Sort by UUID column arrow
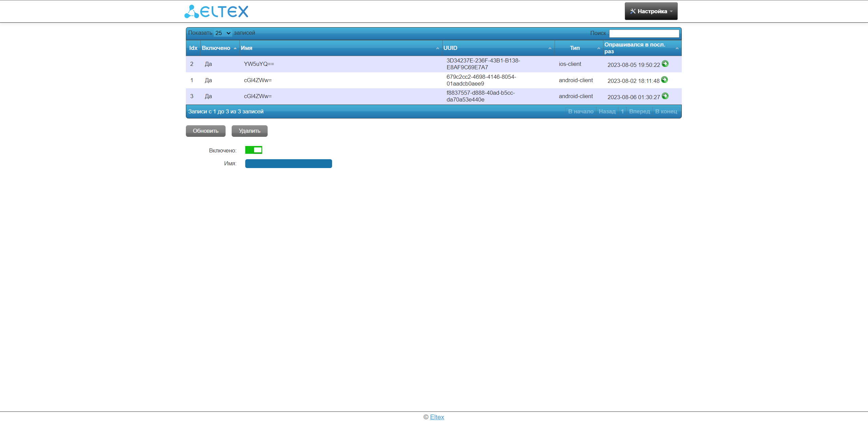The width and height of the screenshot is (868, 422). point(549,48)
